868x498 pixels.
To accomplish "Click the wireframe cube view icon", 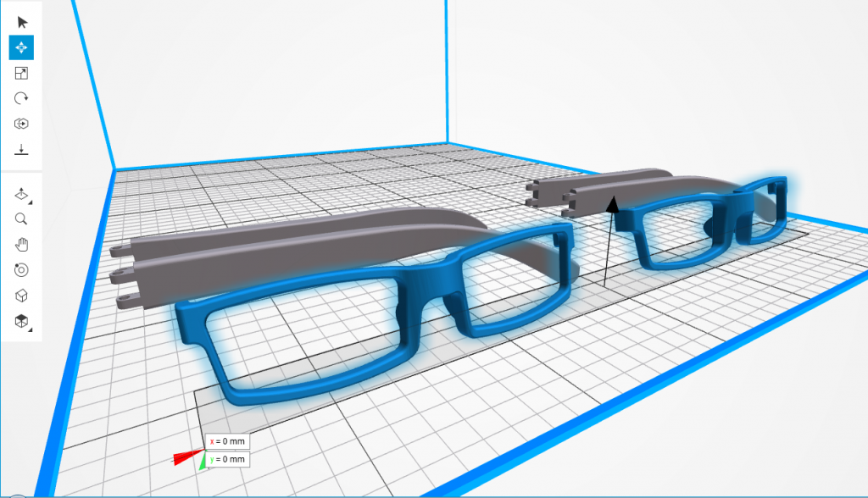I will click(x=22, y=296).
